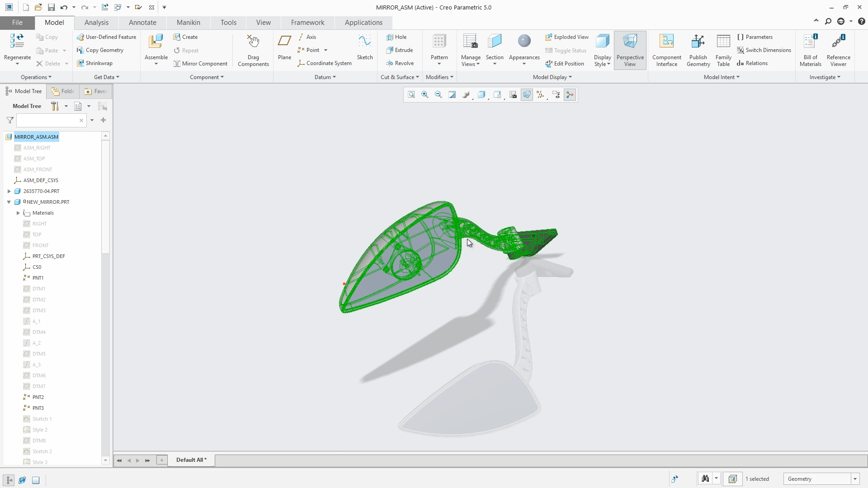868x488 pixels.
Task: Open Appearances sphere icon
Action: (x=524, y=41)
